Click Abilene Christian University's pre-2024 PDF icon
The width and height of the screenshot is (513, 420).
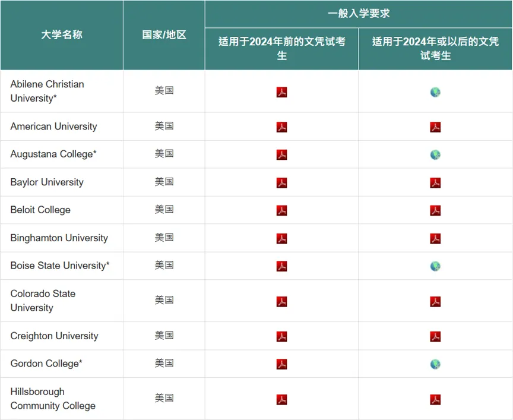281,92
